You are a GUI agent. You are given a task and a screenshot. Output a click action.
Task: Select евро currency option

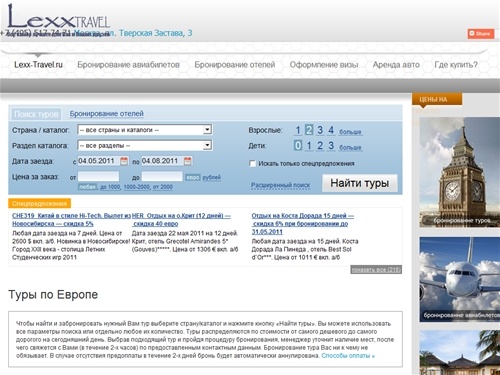tap(193, 178)
